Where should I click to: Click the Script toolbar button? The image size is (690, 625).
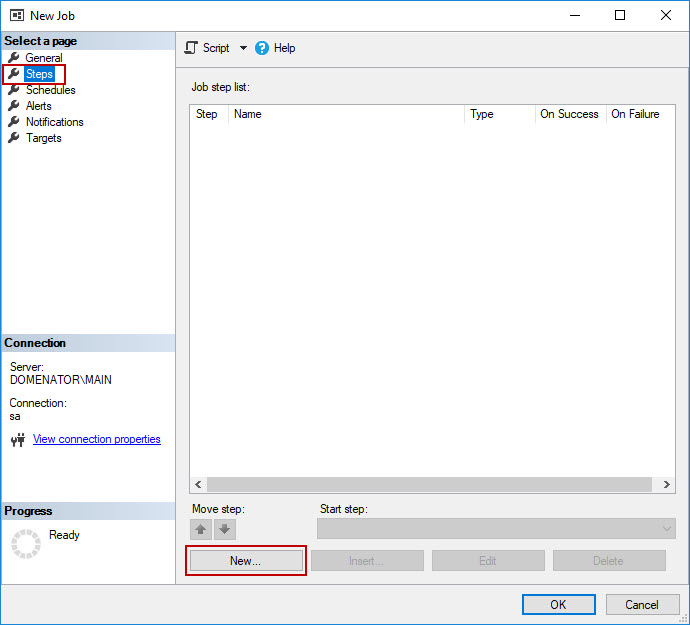207,48
